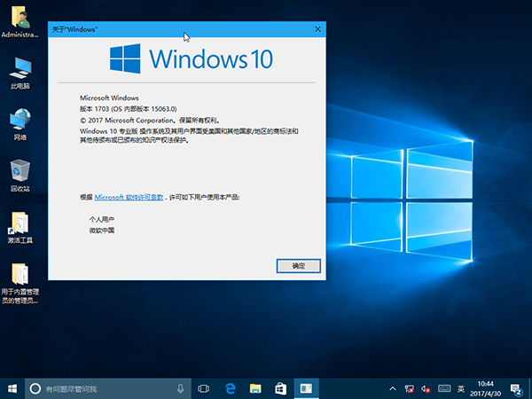This screenshot has height=399, width=532.
Task: Launch Microsoft Edge from the taskbar
Action: click(x=229, y=388)
